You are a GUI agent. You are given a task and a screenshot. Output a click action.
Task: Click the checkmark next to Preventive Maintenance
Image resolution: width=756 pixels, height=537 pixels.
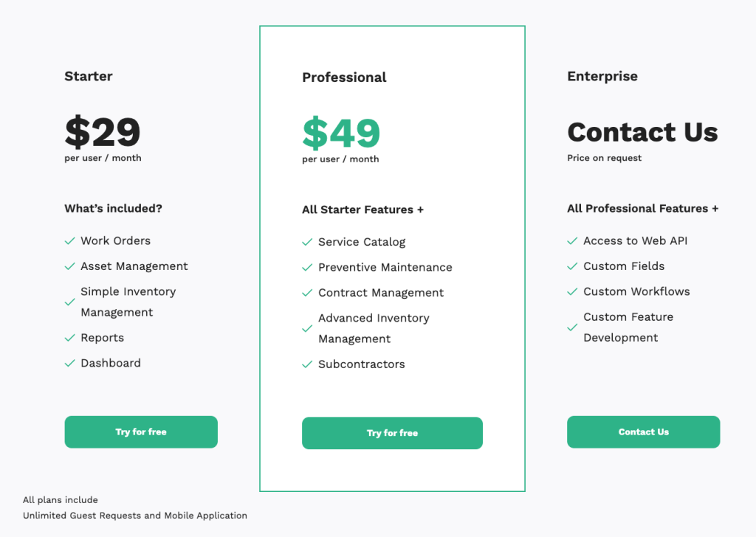307,268
